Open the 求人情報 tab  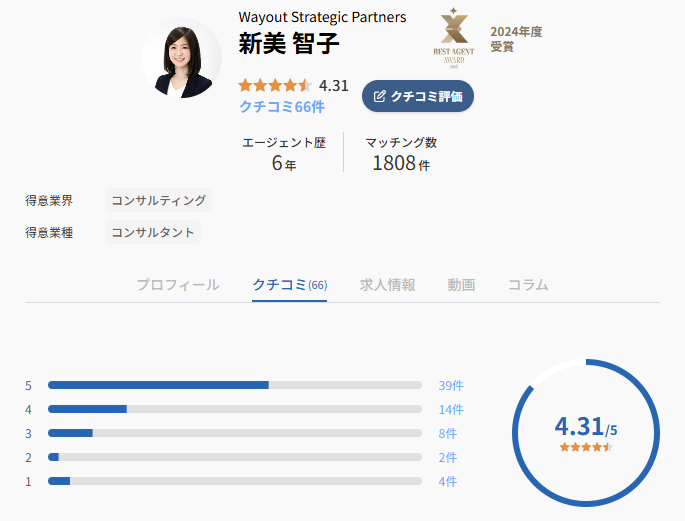pyautogui.click(x=387, y=285)
